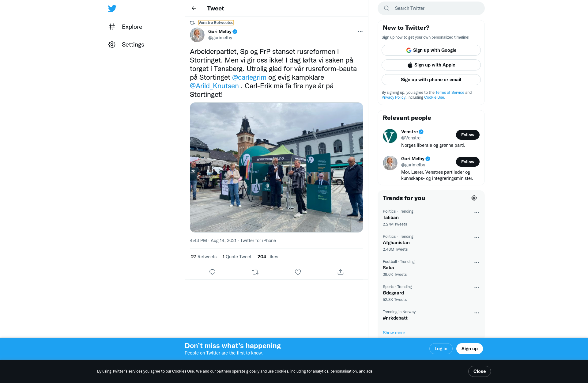Viewport: 588px width, 383px height.
Task: Click the tweet timestamp 4:43 PM Aug 14, 2021
Action: click(x=213, y=241)
